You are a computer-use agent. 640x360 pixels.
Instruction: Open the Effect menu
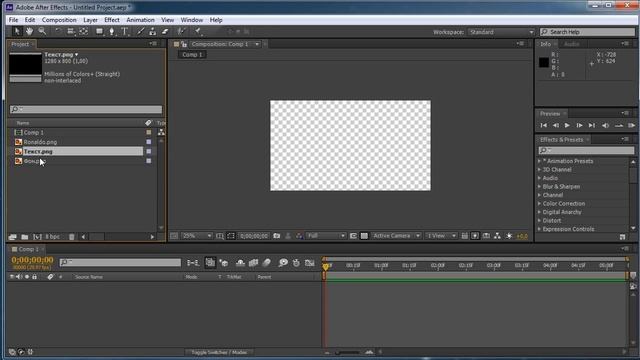point(112,20)
